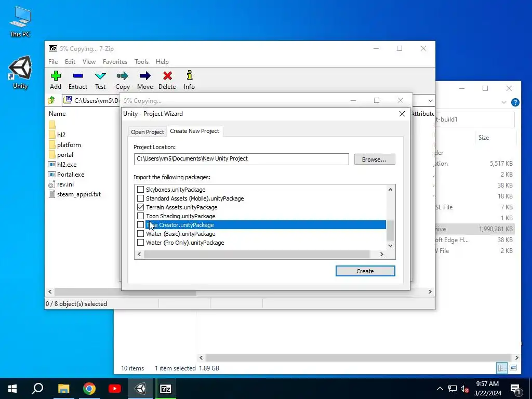Click the up-folder icon in 7-Zip address bar
Screen dimensions: 532x399
click(x=51, y=100)
